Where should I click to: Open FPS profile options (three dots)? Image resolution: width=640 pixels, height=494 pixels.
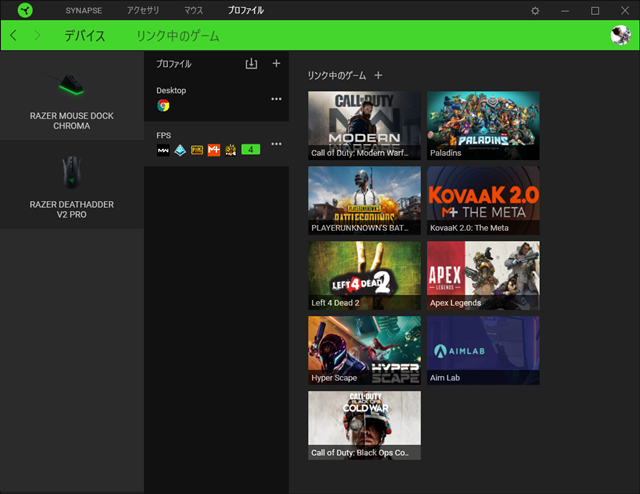tap(276, 144)
